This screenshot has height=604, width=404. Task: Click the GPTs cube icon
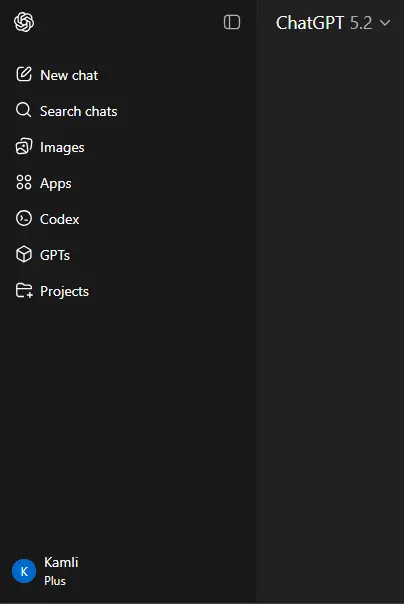24,254
